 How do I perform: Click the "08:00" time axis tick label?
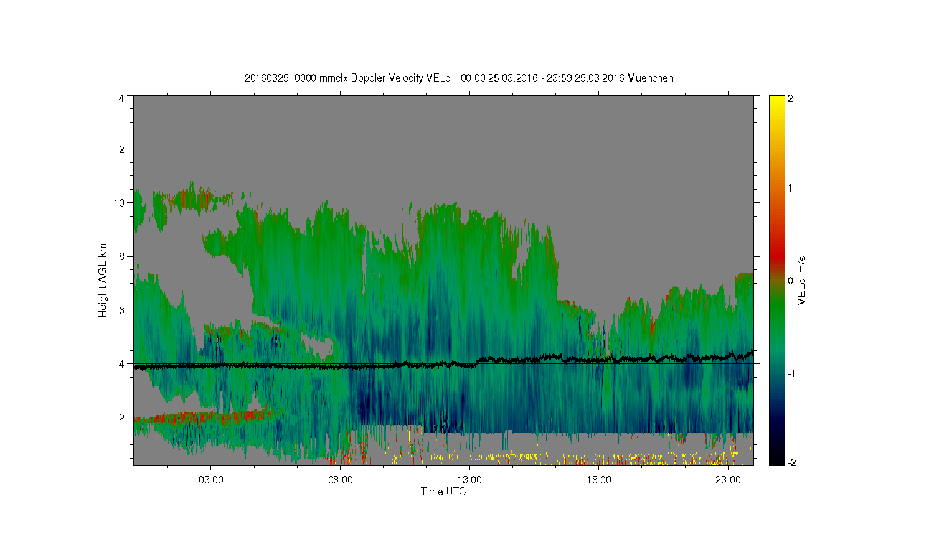pyautogui.click(x=340, y=480)
